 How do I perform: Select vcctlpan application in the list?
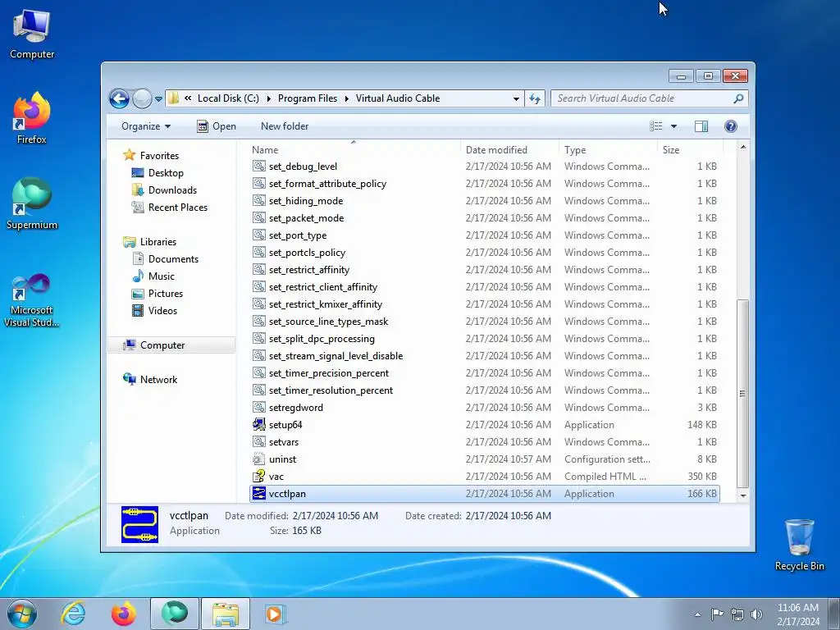(485, 493)
